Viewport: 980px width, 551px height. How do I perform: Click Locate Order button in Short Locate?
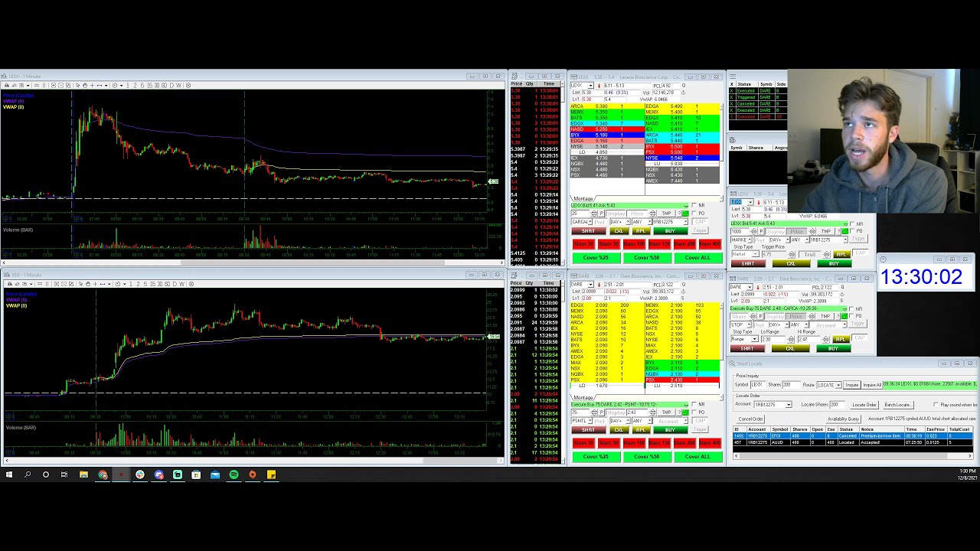(864, 405)
